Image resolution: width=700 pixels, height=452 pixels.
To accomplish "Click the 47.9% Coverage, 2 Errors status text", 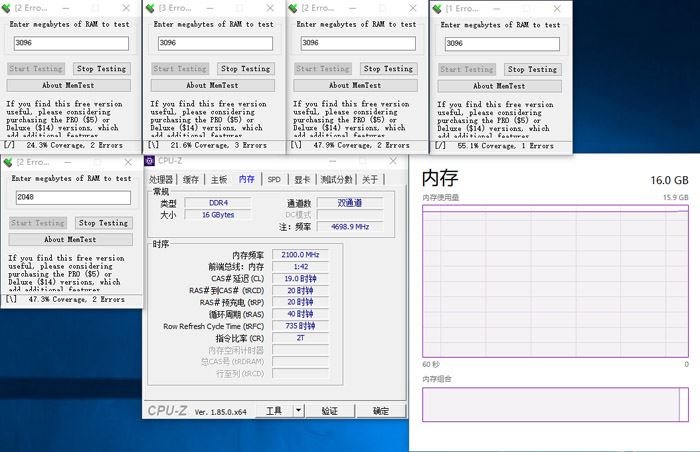I will pos(361,145).
